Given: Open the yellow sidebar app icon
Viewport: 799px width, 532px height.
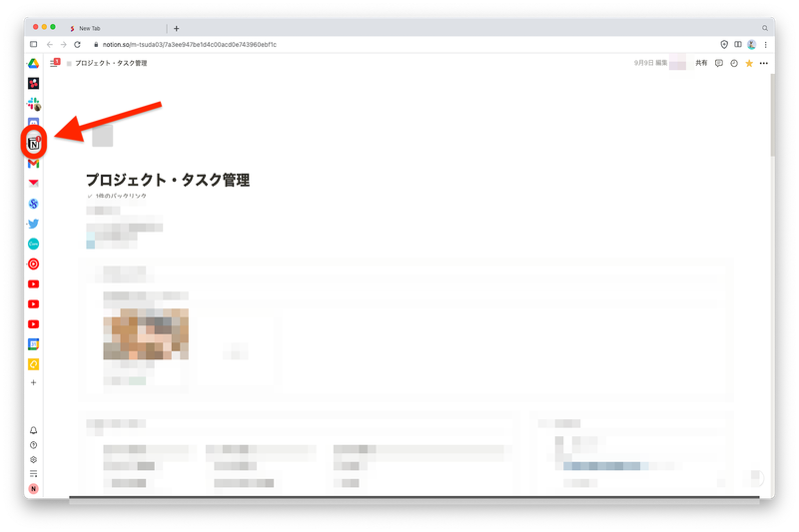Looking at the screenshot, I should (34, 364).
